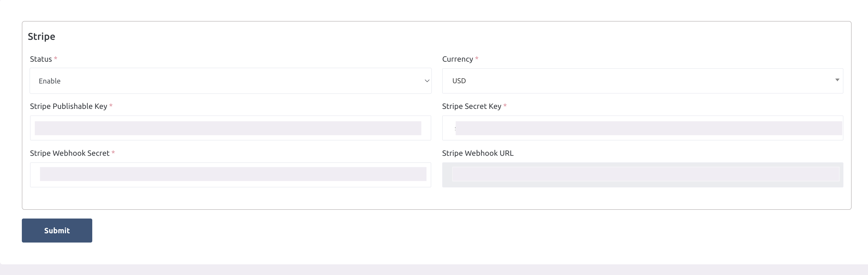Click the read-only Stripe Webhook URL field

(642, 175)
